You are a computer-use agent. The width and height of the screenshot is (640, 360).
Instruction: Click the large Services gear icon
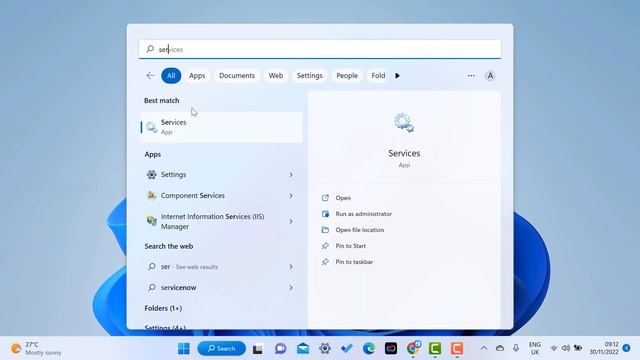404,122
